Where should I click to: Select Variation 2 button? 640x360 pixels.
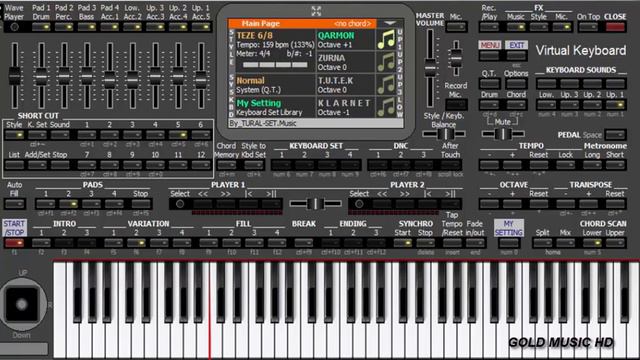(136, 243)
